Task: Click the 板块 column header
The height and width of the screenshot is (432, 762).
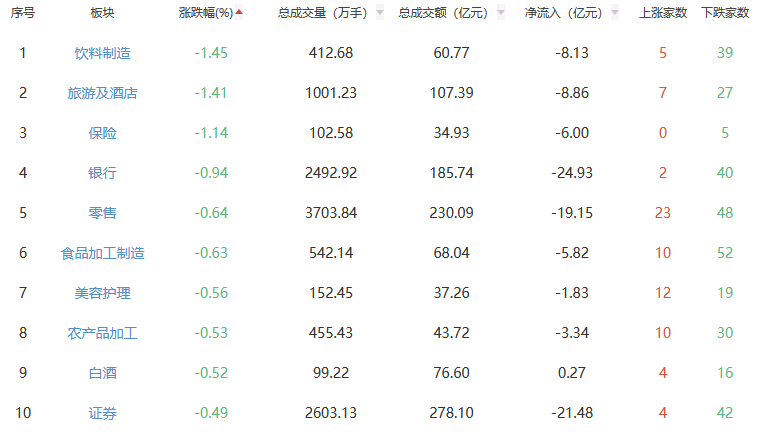Action: pos(102,13)
